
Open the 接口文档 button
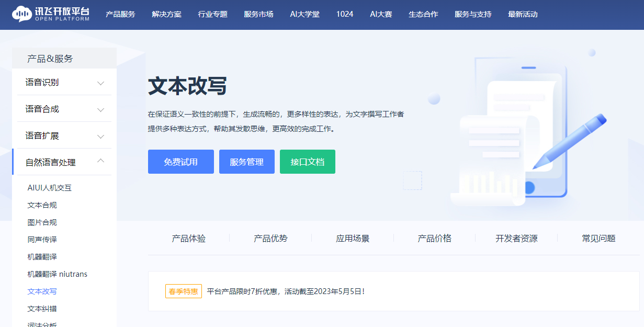308,162
